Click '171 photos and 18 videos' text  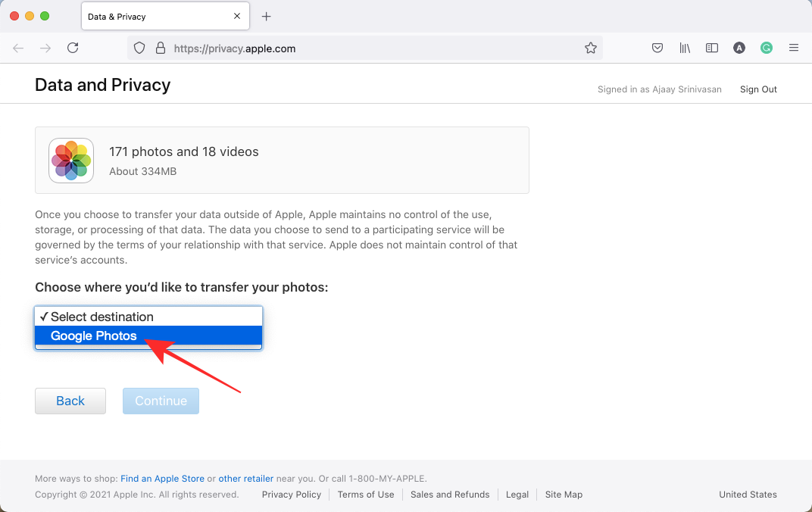point(184,151)
